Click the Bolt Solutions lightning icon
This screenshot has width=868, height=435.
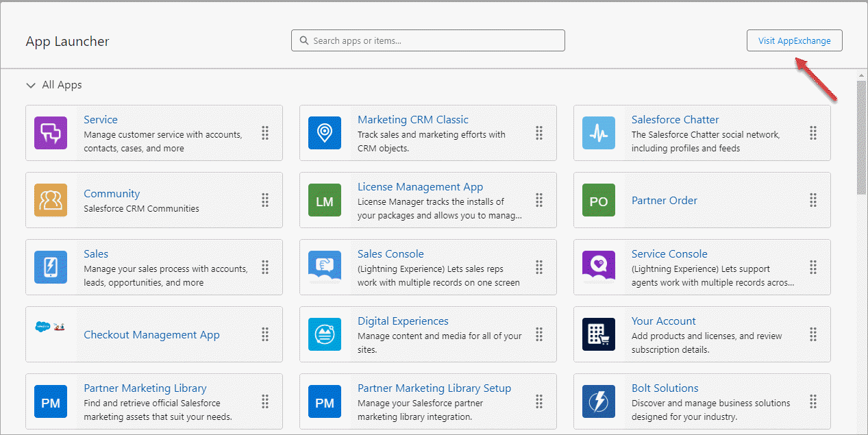[599, 401]
